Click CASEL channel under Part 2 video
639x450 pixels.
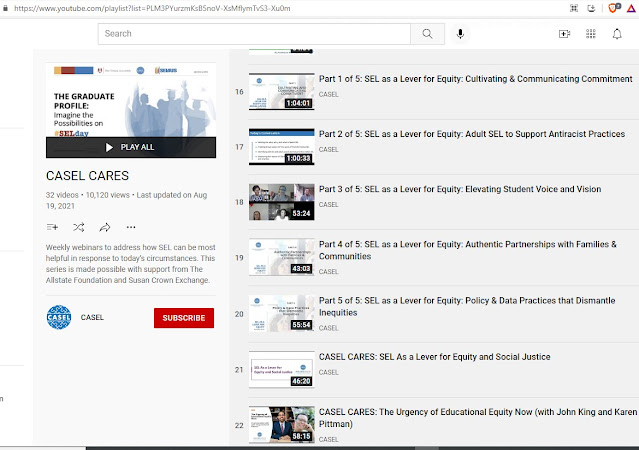click(x=328, y=150)
